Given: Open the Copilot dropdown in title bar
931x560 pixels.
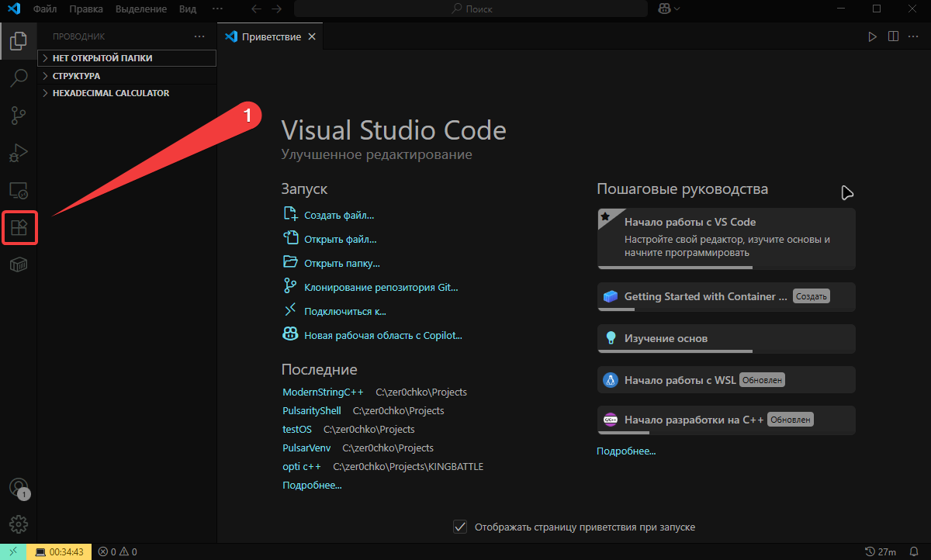Looking at the screenshot, I should pyautogui.click(x=669, y=9).
